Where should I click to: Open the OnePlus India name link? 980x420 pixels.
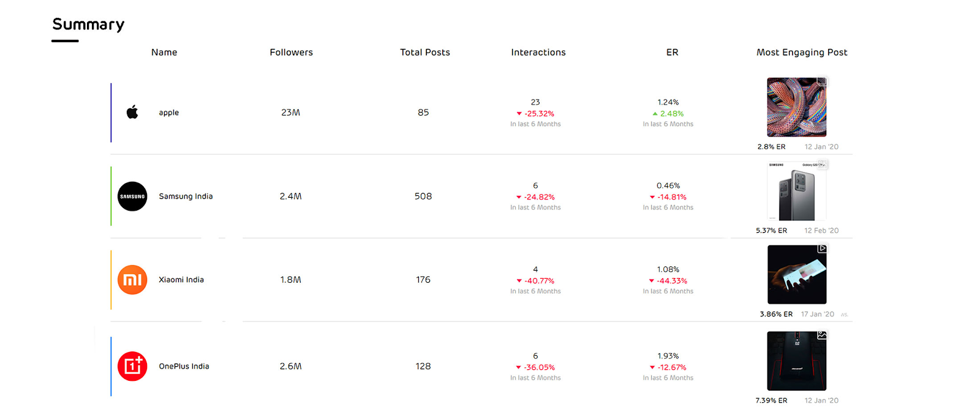pyautogui.click(x=184, y=366)
